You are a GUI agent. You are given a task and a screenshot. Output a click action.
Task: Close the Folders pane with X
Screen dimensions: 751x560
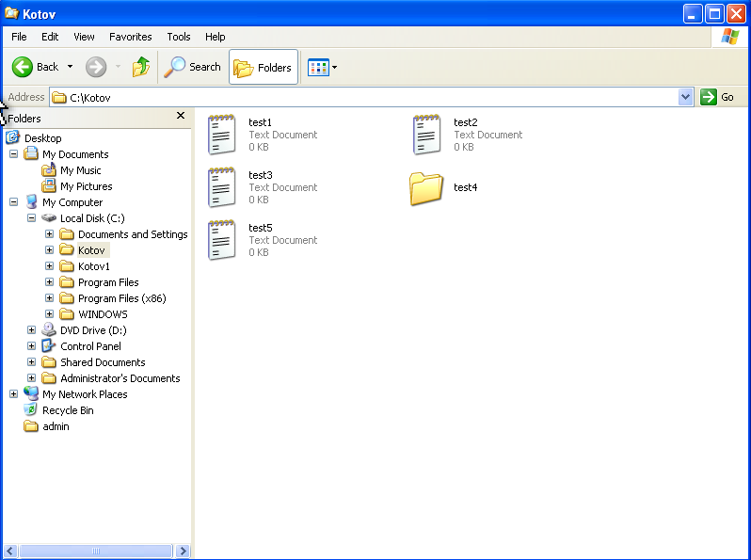181,116
